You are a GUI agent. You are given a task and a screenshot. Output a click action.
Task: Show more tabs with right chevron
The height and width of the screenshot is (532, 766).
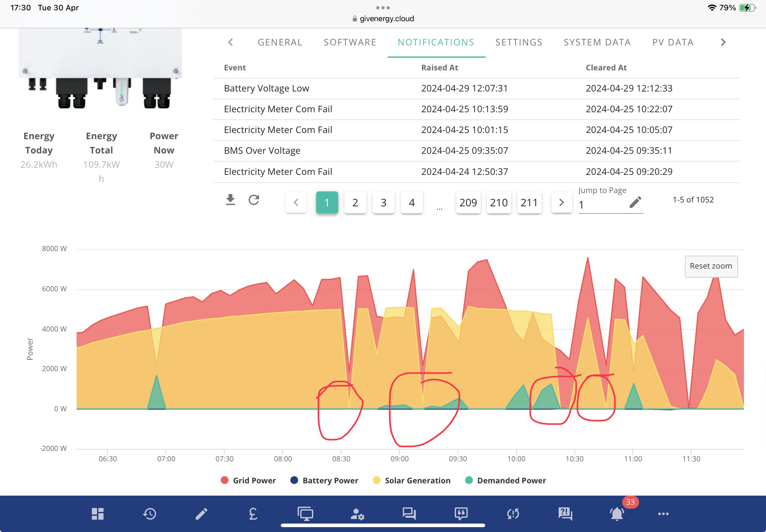click(x=723, y=42)
